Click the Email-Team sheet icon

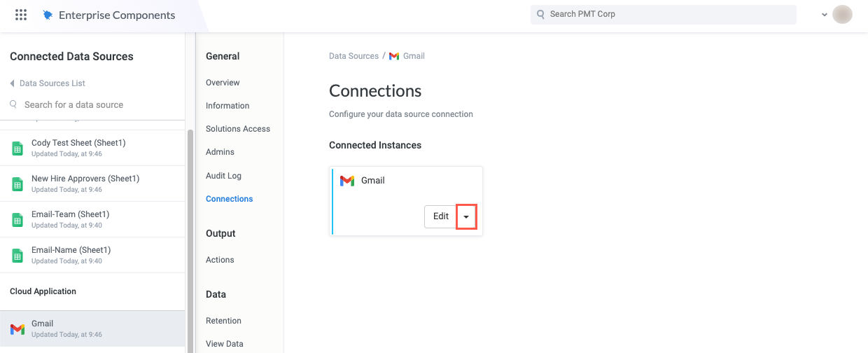click(17, 220)
